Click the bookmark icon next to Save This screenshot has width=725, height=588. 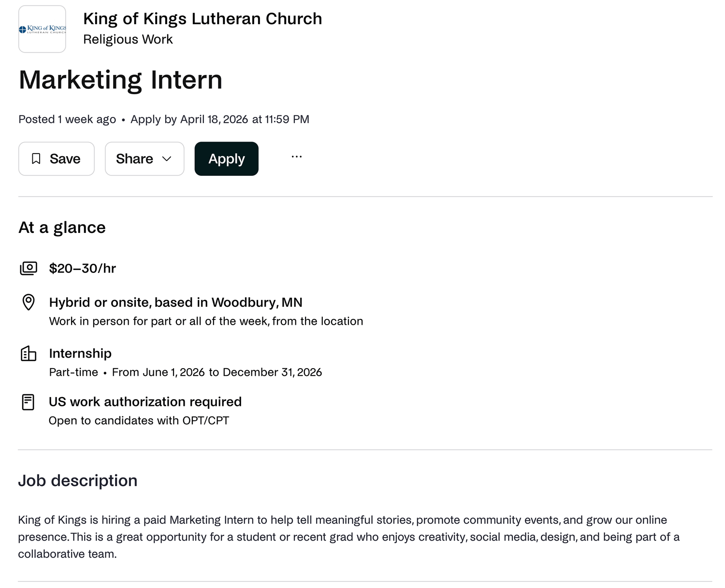click(x=36, y=158)
